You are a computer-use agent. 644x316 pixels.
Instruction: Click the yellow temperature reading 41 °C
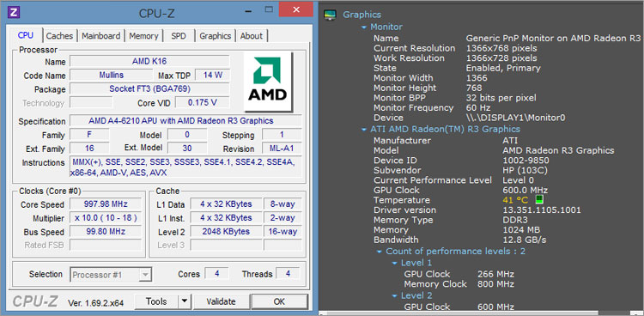pyautogui.click(x=515, y=200)
